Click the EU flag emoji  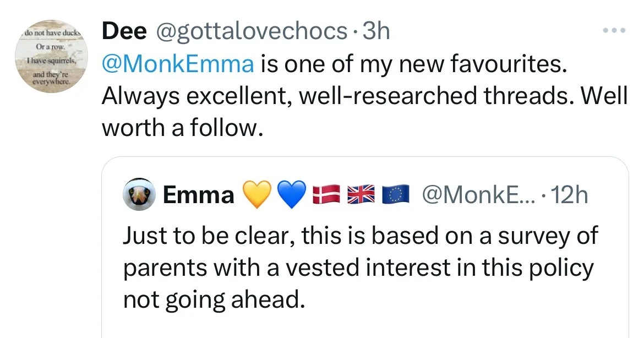pos(396,195)
